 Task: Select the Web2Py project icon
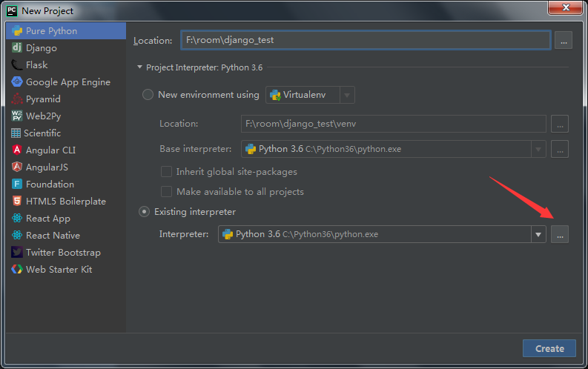17,116
